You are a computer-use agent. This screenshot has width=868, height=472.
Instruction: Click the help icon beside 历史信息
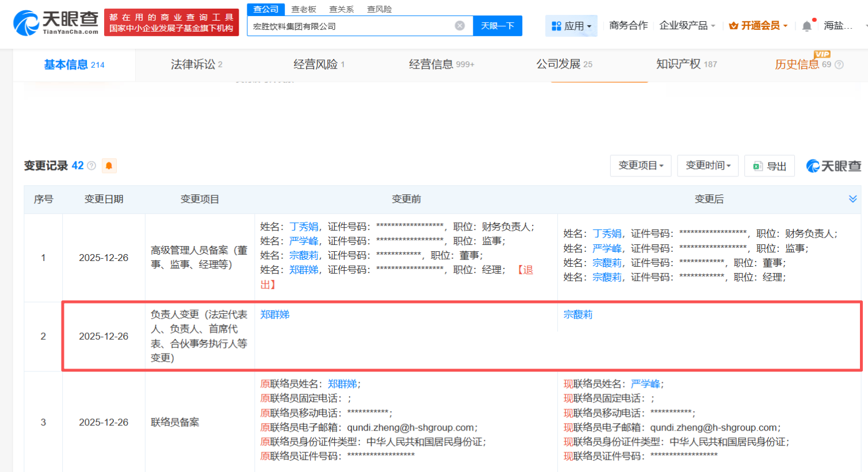point(839,65)
